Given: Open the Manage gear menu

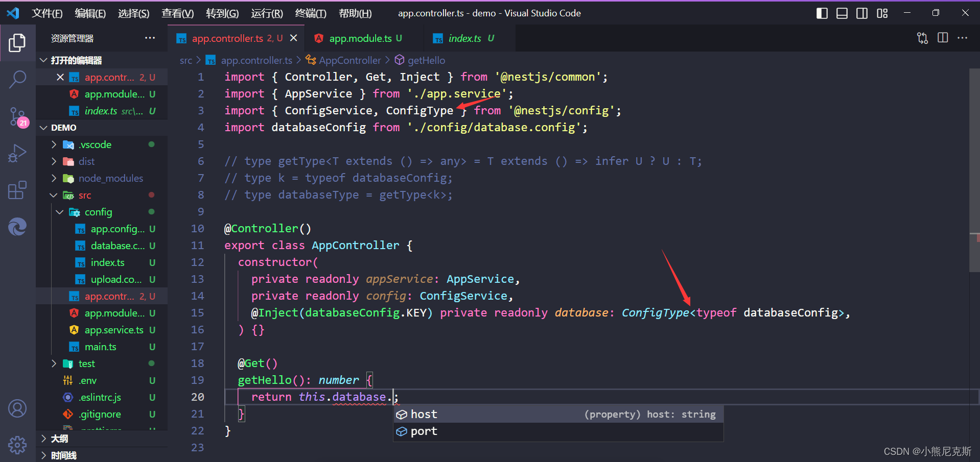Looking at the screenshot, I should click(x=17, y=445).
